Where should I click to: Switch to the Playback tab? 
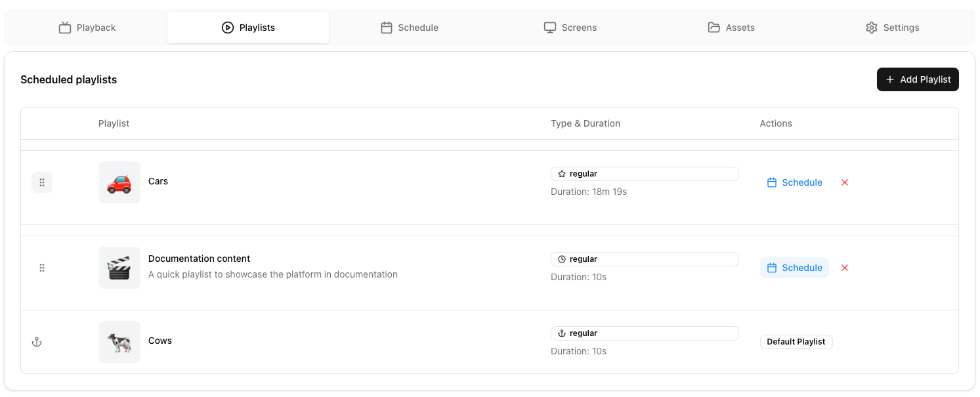(x=87, y=28)
